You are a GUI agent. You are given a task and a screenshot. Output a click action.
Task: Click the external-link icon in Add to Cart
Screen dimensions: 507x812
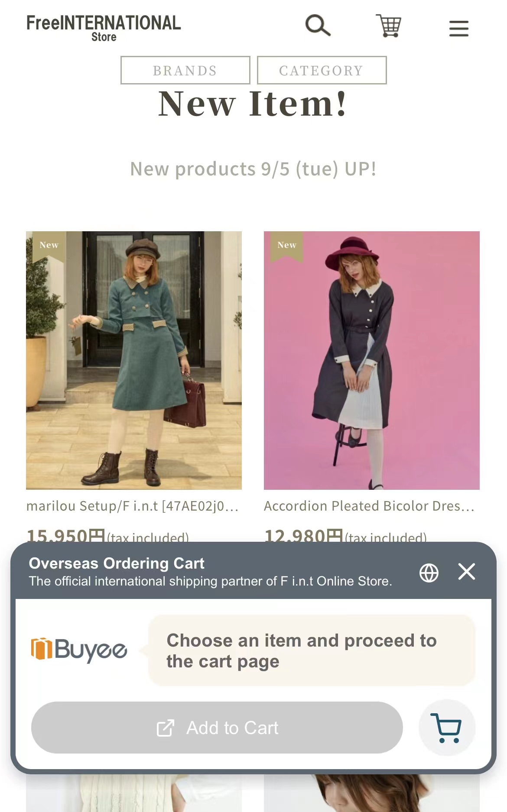point(166,728)
